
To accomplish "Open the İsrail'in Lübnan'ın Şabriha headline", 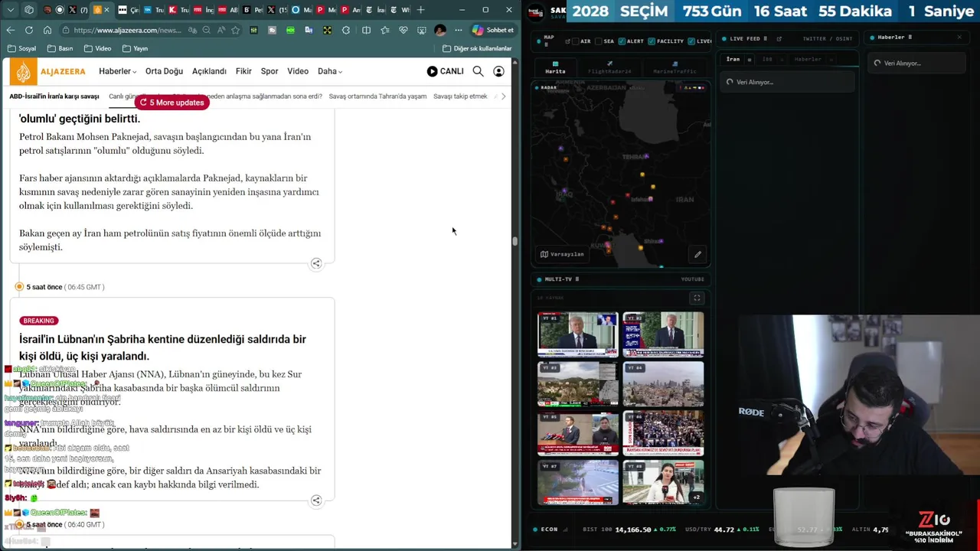I will [x=162, y=347].
